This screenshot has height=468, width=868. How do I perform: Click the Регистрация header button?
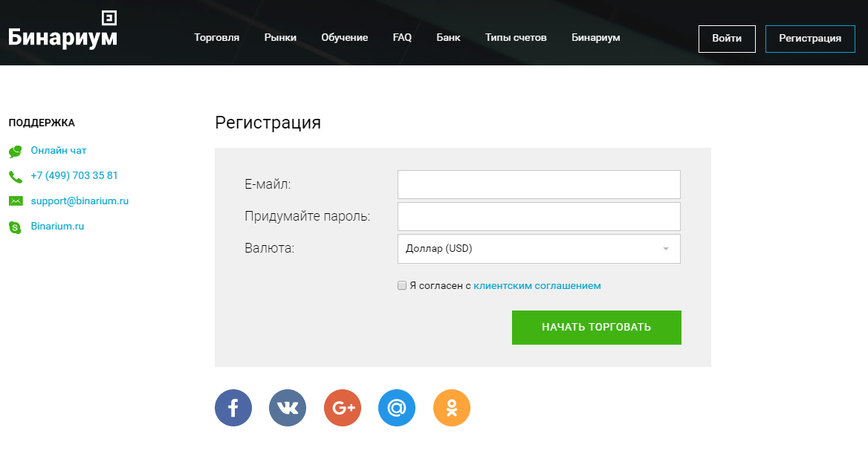[810, 39]
